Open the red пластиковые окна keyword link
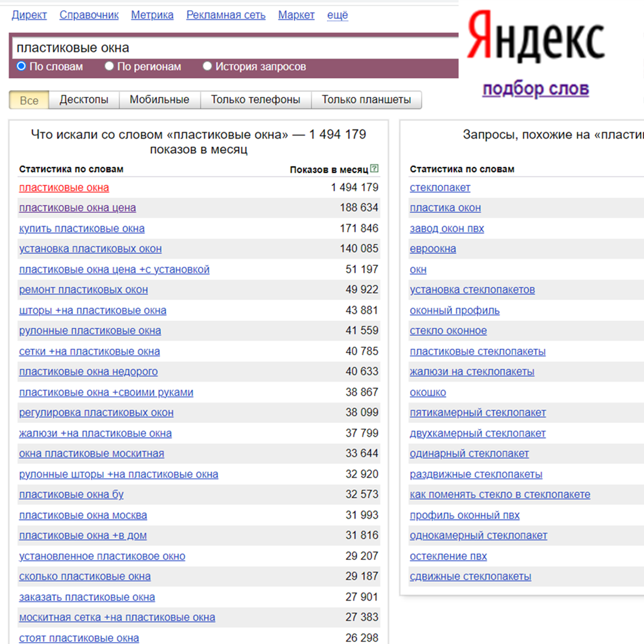This screenshot has width=644, height=644. point(64,188)
